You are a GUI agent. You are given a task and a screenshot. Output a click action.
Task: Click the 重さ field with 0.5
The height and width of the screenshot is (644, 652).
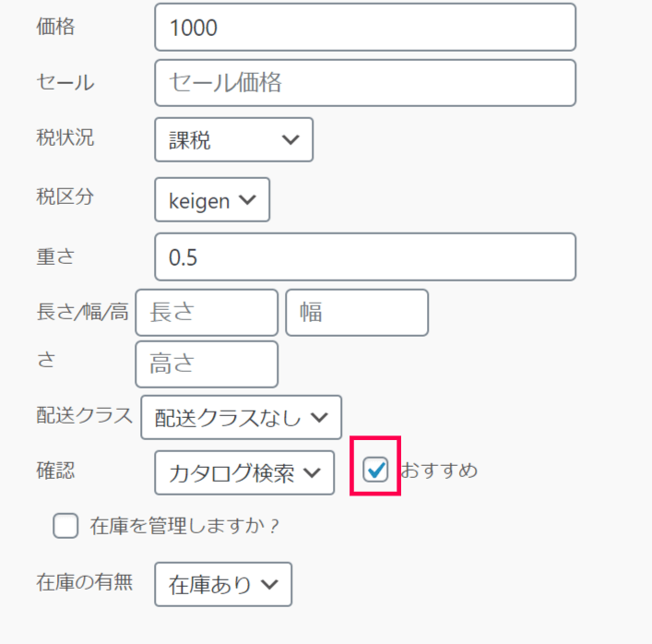click(x=365, y=256)
